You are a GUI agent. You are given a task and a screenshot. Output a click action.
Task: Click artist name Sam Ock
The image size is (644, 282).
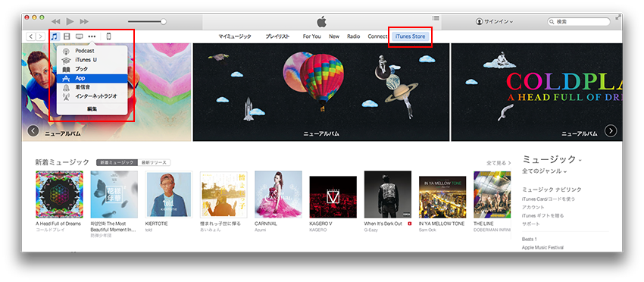pyautogui.click(x=427, y=230)
